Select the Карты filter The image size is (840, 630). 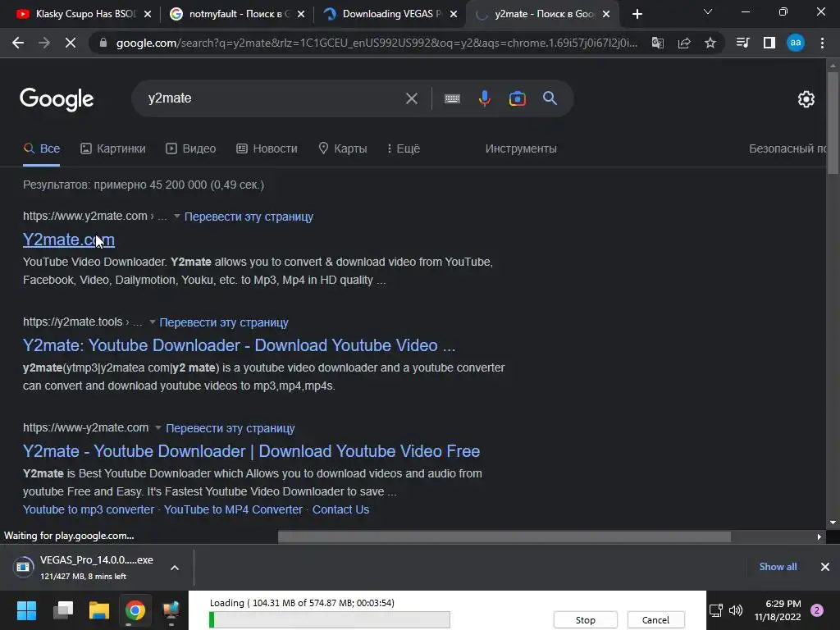[342, 148]
